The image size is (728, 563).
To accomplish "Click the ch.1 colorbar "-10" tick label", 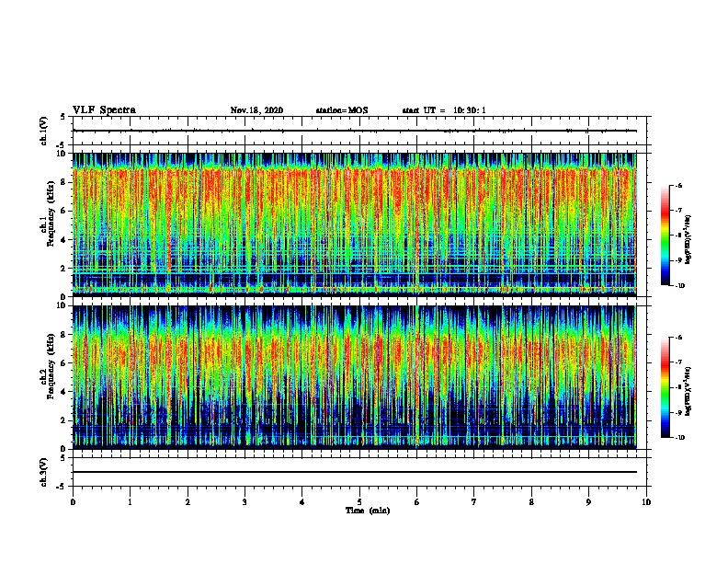I will 680,285.
